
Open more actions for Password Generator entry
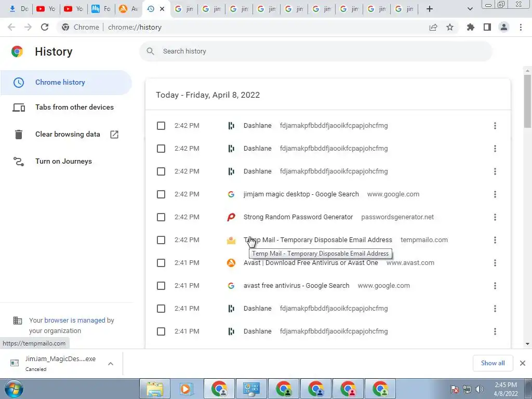495,217
